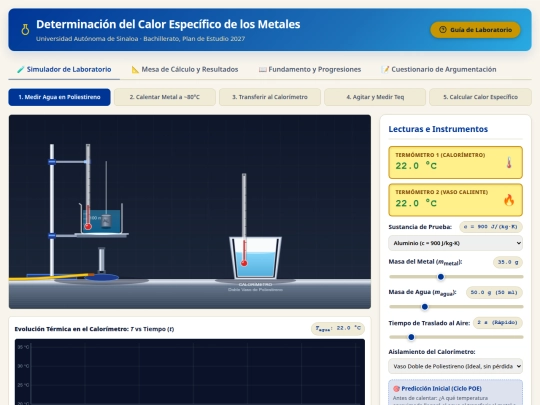Select step 5 Calcular Calor Específico
This screenshot has height=405, width=540.
480,97
